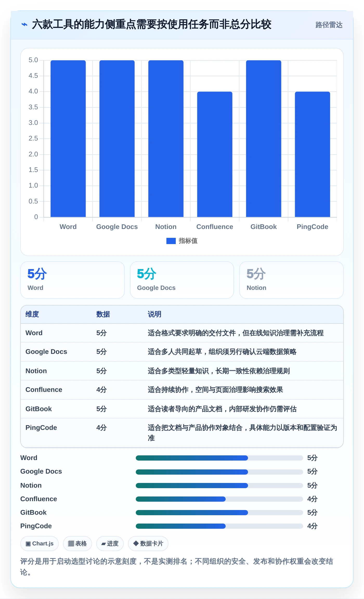Click the 进度 tag chip

click(110, 544)
